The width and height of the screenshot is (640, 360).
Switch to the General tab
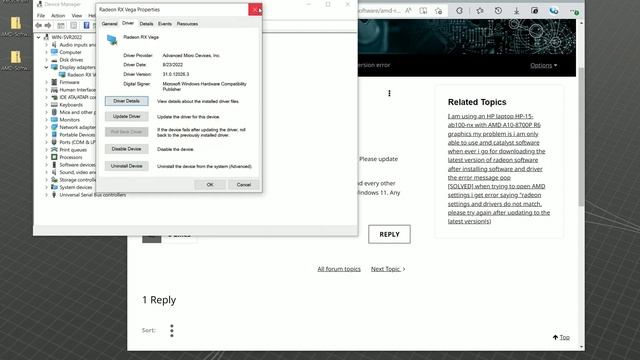tap(109, 24)
